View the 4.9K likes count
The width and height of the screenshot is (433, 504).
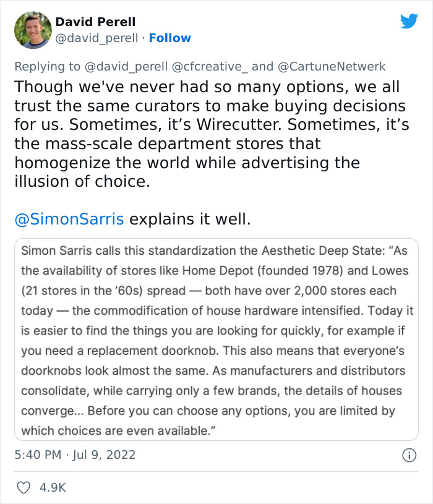pos(53,488)
